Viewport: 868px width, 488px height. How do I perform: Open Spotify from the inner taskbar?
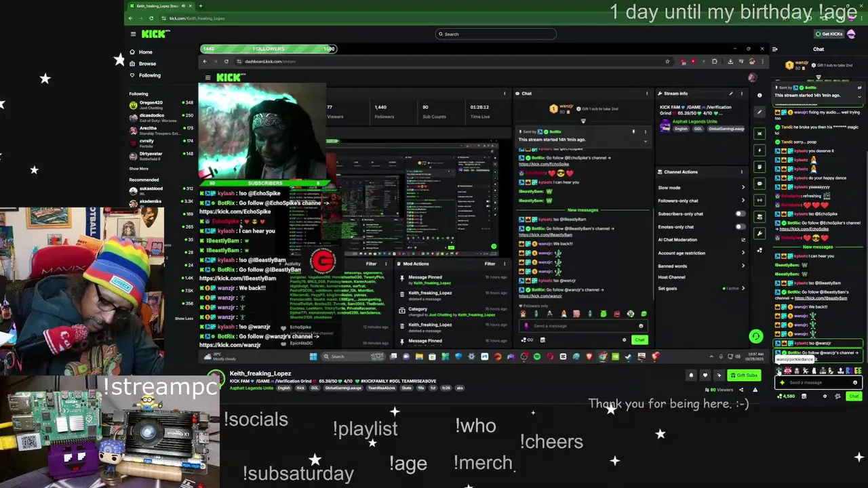(x=536, y=357)
